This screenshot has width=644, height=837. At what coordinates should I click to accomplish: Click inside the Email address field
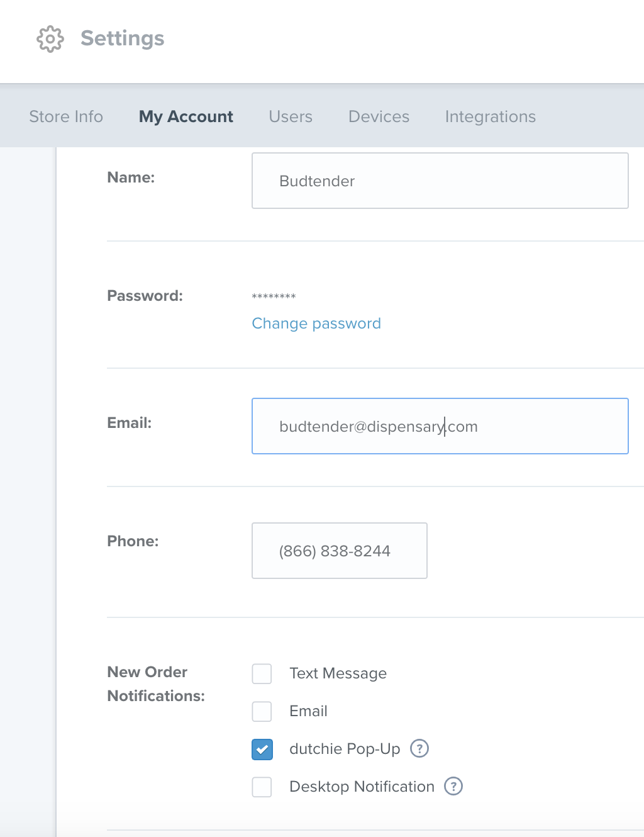(440, 426)
